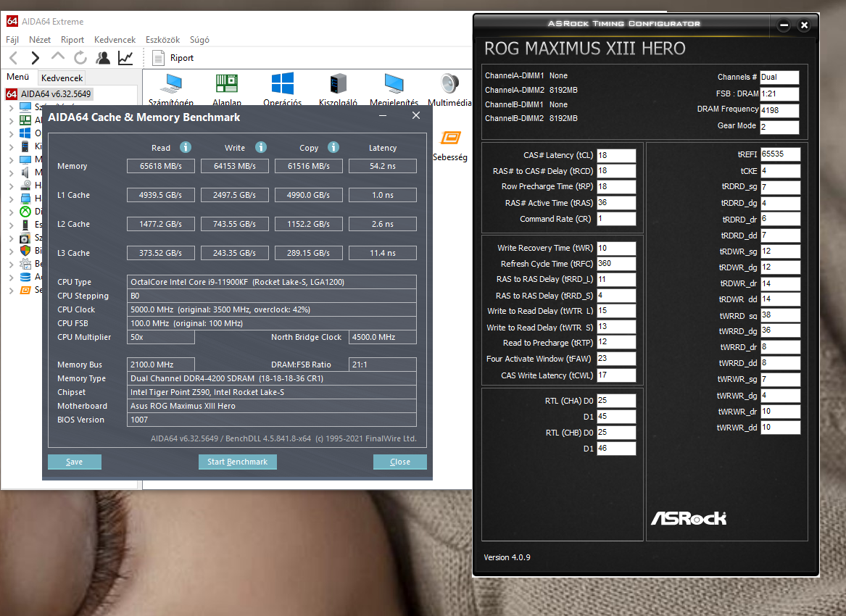Expand the Windows OS tree node chevron
This screenshot has width=846, height=616.
pyautogui.click(x=12, y=133)
